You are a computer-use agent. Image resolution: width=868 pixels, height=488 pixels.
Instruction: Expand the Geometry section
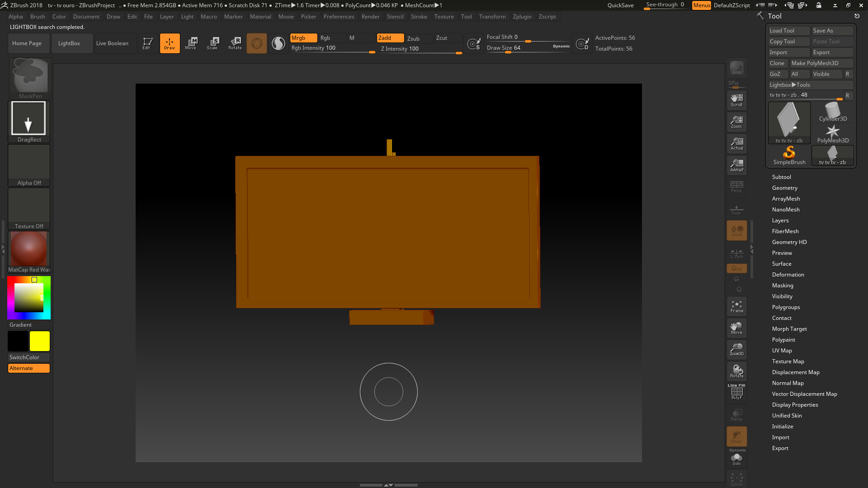[784, 188]
